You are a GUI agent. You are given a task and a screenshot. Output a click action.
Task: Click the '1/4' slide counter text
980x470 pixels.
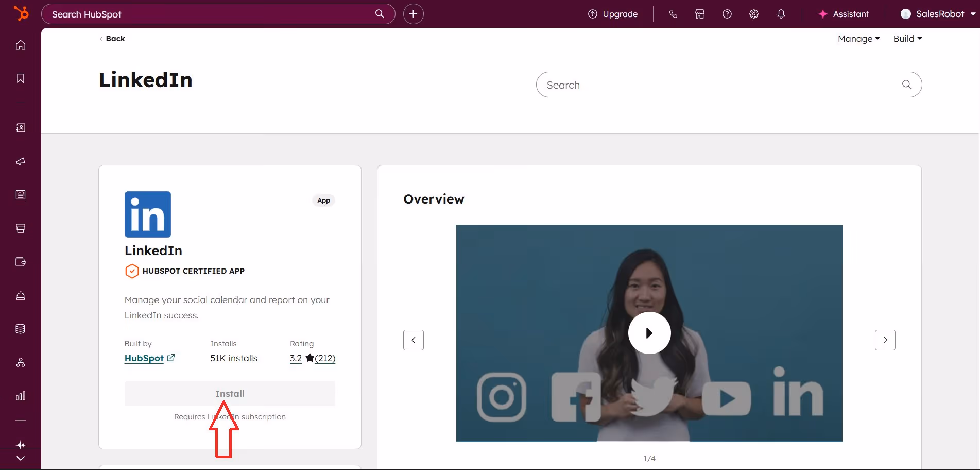[x=649, y=459]
